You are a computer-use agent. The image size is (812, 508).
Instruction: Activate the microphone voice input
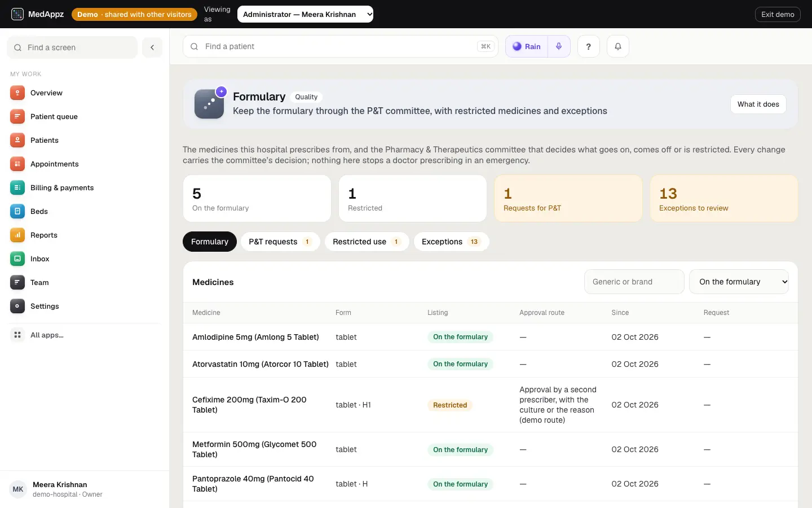559,46
